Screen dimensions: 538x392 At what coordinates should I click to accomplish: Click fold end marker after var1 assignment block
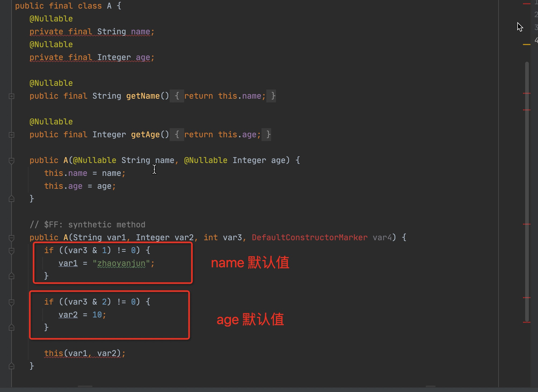tap(12, 276)
